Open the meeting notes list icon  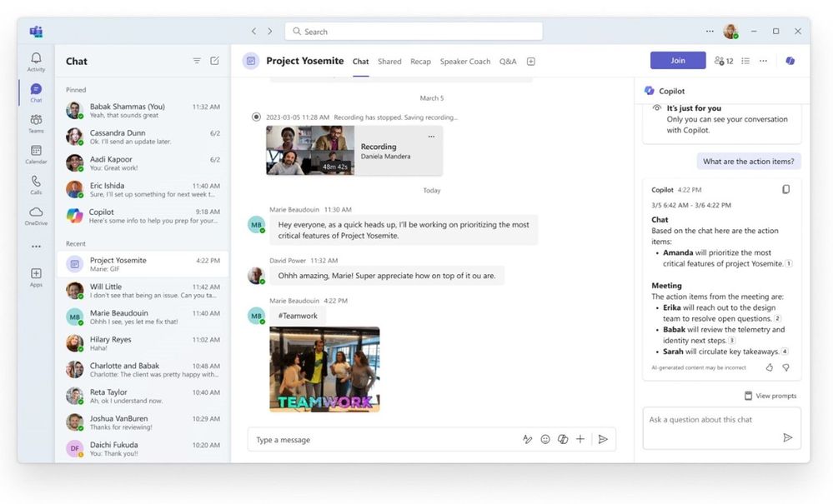745,61
